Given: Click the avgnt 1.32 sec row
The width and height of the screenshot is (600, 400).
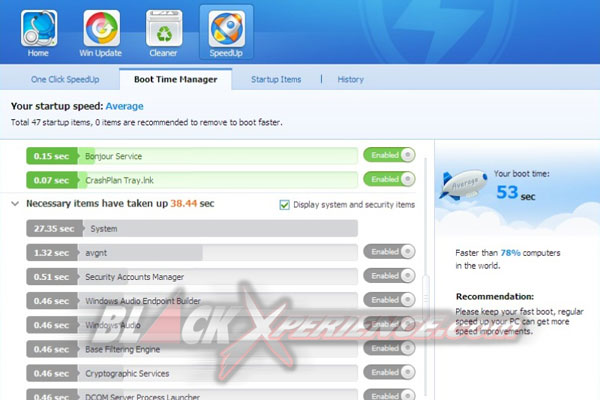Looking at the screenshot, I should [192, 253].
